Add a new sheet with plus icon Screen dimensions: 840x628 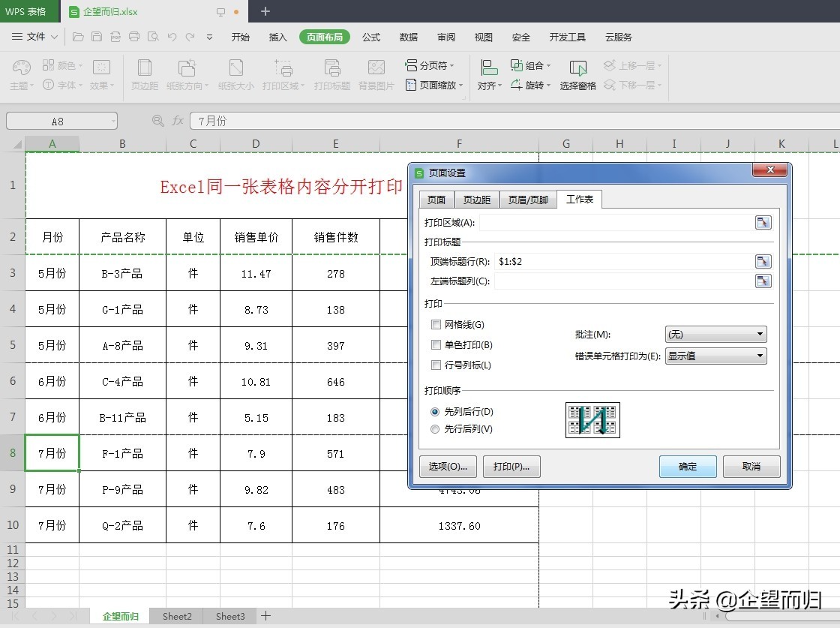[265, 616]
